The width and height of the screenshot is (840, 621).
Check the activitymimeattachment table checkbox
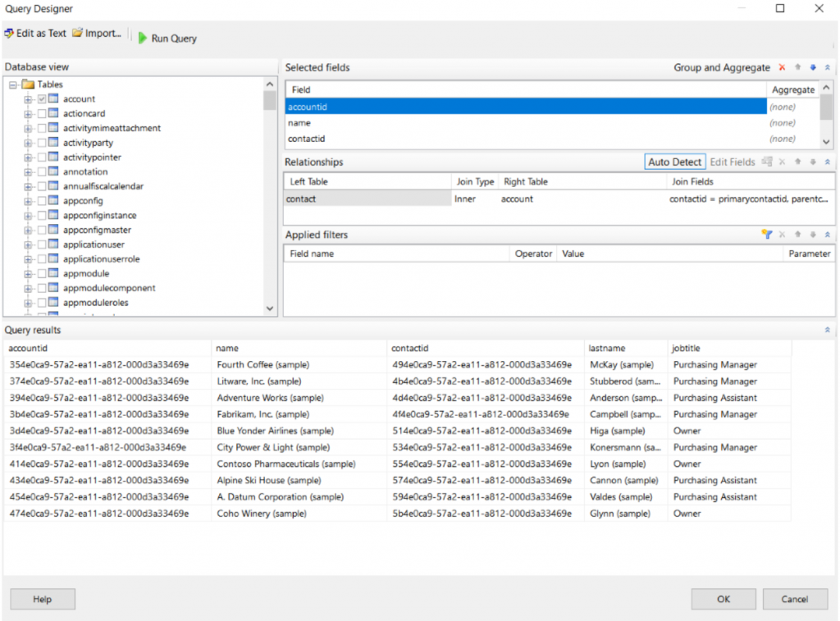point(42,128)
